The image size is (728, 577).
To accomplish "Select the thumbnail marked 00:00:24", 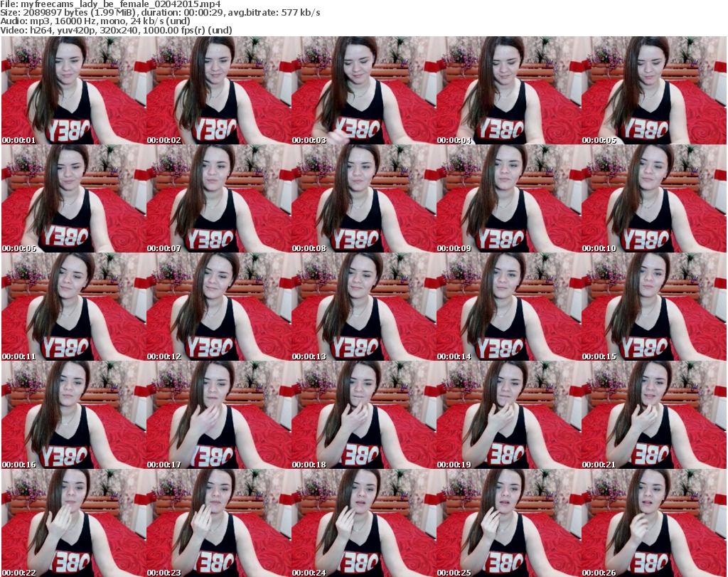I will 363,523.
